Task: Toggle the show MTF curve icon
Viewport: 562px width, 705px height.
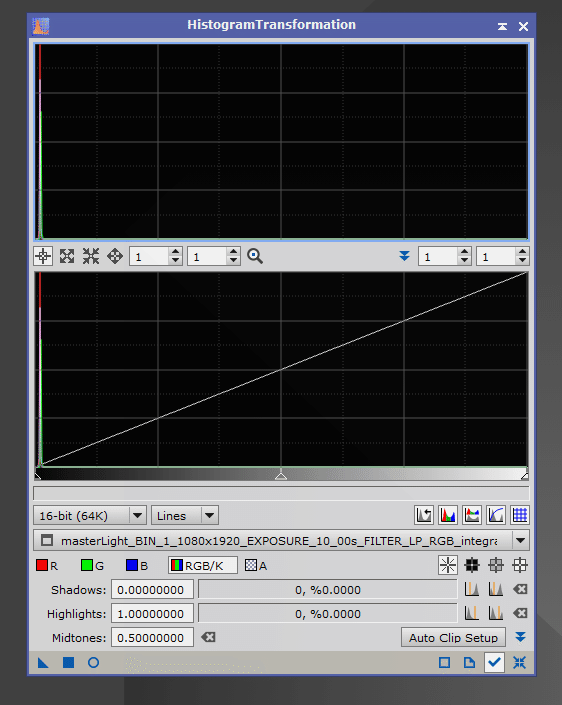Action: click(496, 515)
